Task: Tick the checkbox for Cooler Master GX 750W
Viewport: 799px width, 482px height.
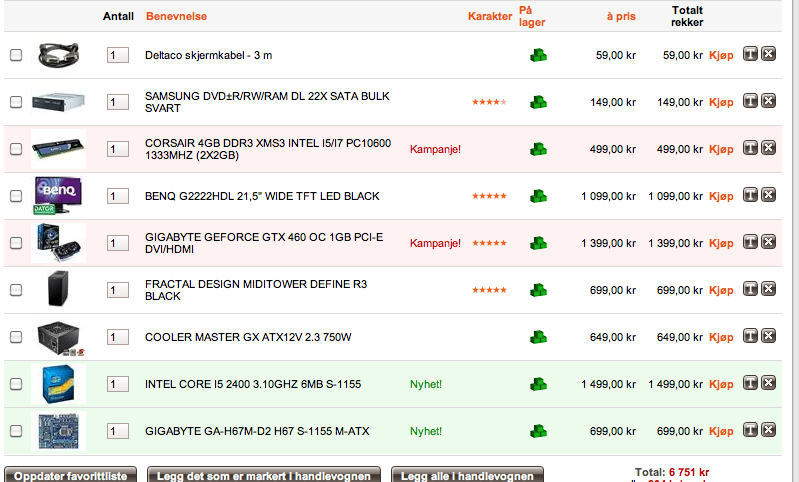Action: click(x=16, y=337)
